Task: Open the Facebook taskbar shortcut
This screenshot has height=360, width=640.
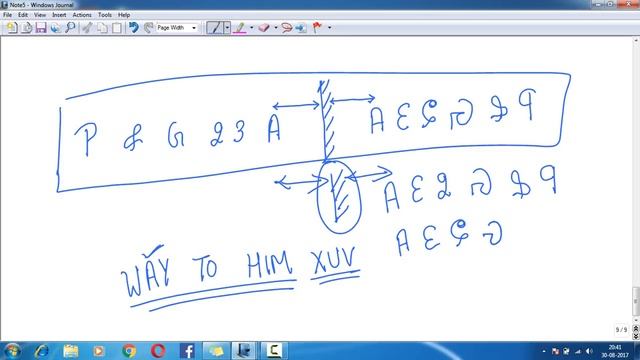Action: pos(187,351)
